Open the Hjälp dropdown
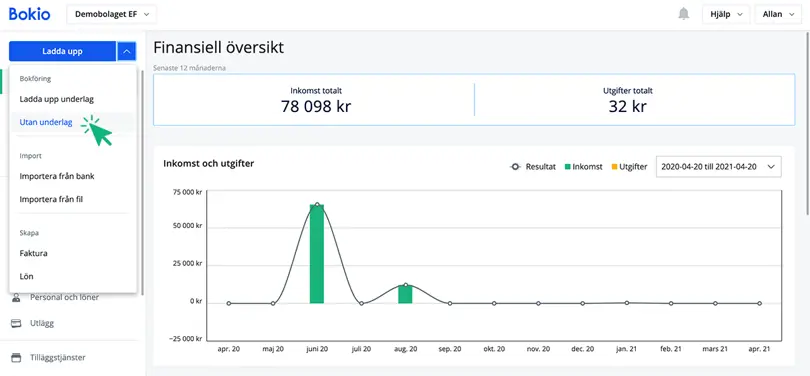The height and width of the screenshot is (376, 810). tap(726, 14)
